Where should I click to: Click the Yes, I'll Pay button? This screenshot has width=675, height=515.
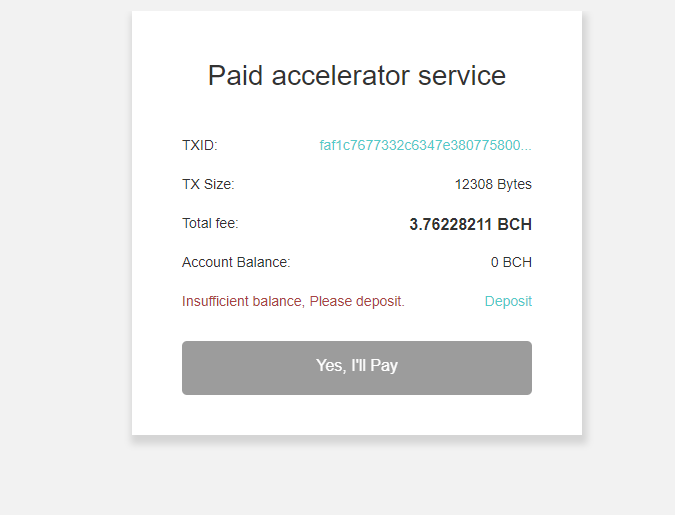click(x=357, y=368)
